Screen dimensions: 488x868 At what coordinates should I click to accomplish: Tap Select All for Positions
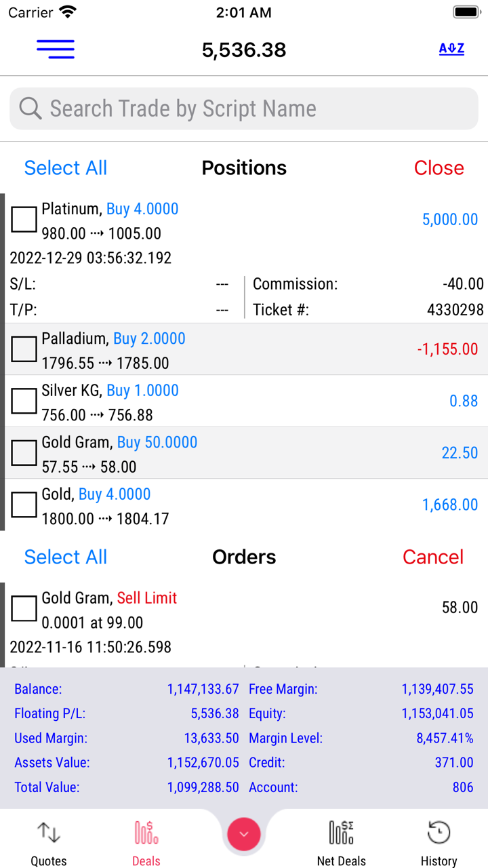click(66, 168)
